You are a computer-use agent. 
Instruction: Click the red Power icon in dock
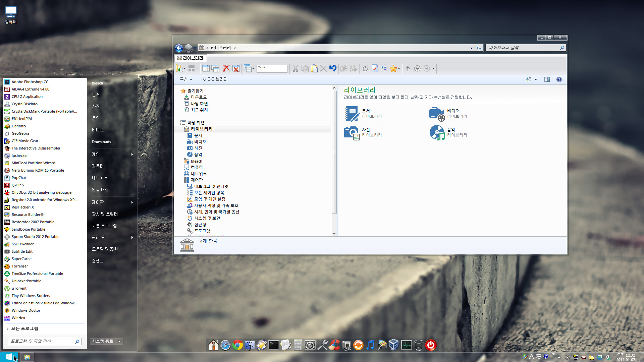point(431,345)
